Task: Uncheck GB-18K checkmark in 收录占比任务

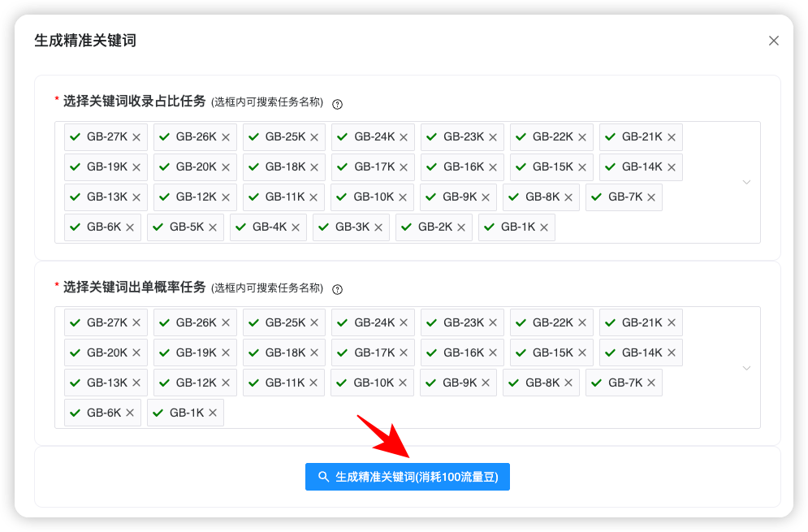Action: [x=253, y=167]
